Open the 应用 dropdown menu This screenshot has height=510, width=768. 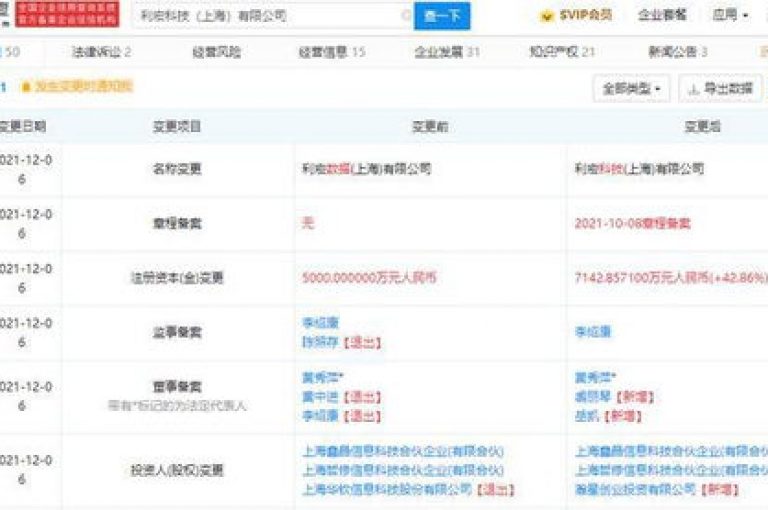(x=730, y=15)
